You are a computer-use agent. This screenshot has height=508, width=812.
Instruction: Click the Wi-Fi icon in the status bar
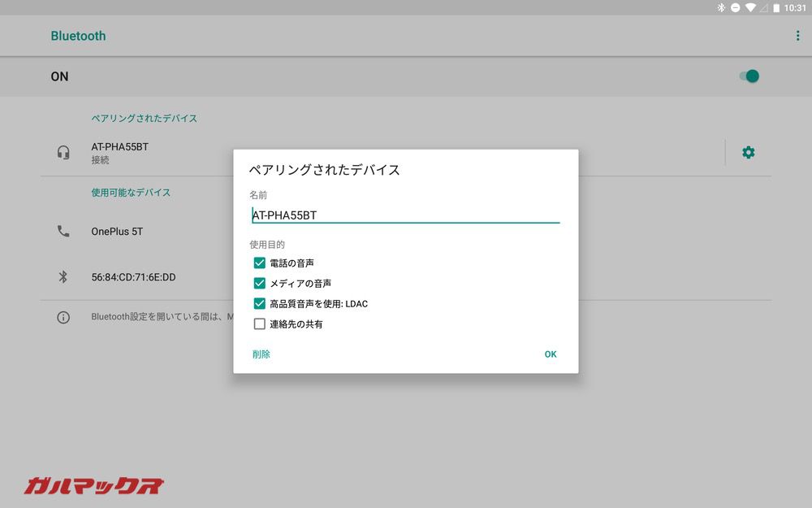coord(750,7)
